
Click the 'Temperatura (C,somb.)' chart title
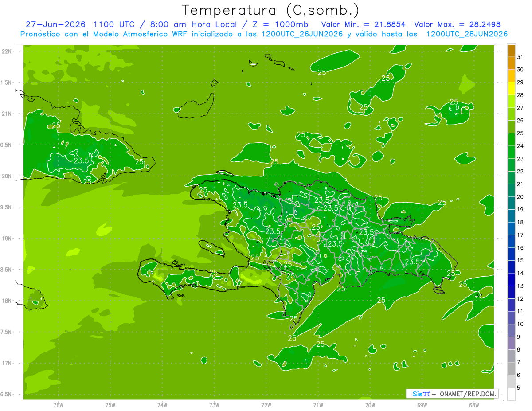pos(271,10)
